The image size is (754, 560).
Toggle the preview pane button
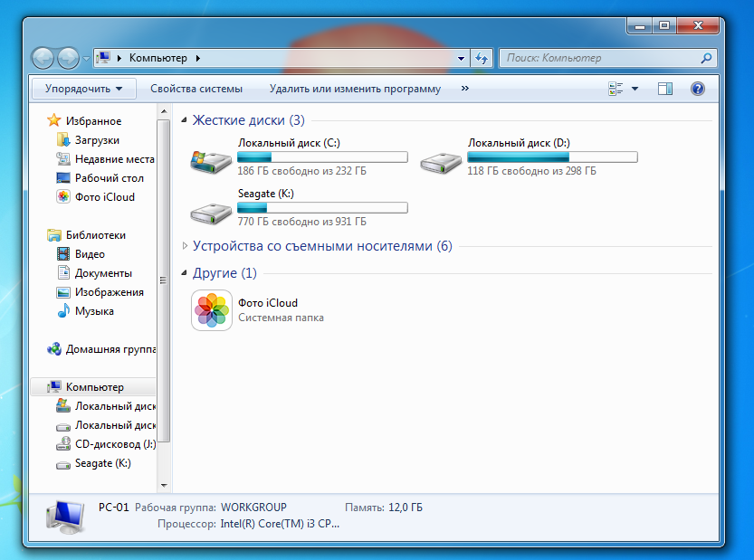click(x=665, y=89)
